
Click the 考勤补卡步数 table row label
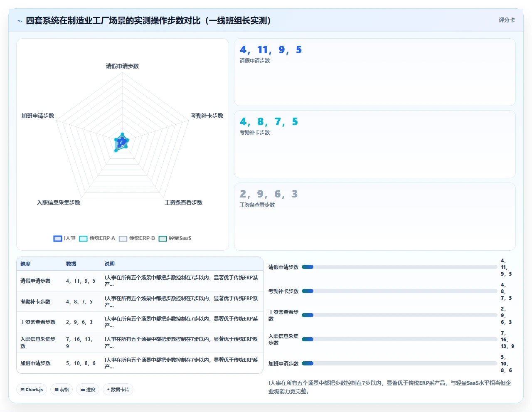(35, 302)
